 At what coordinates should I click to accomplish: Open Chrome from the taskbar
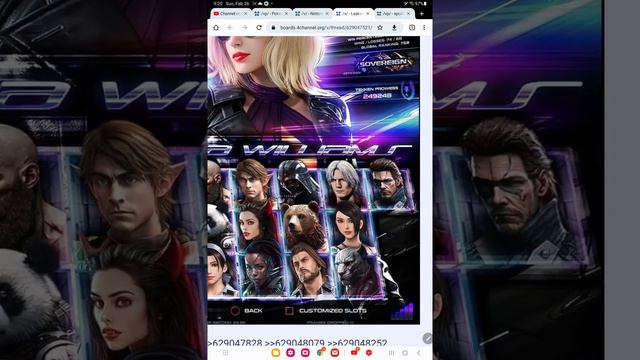pos(320,352)
